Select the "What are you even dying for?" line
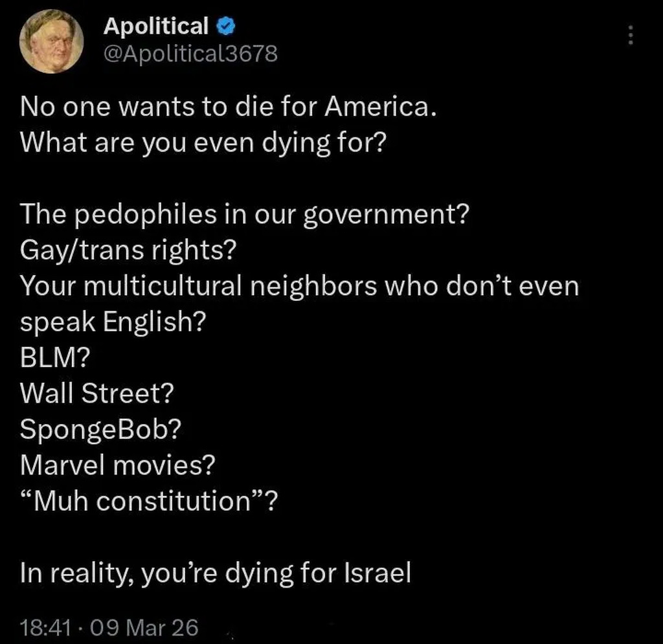 click(x=203, y=142)
